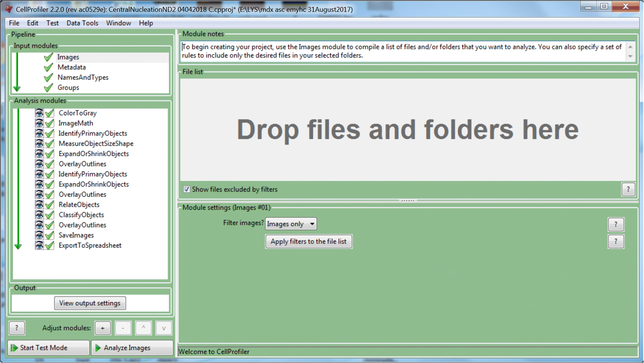Toggle eye icon for ClassifyObjects module
This screenshot has width=644, height=363.
(39, 215)
